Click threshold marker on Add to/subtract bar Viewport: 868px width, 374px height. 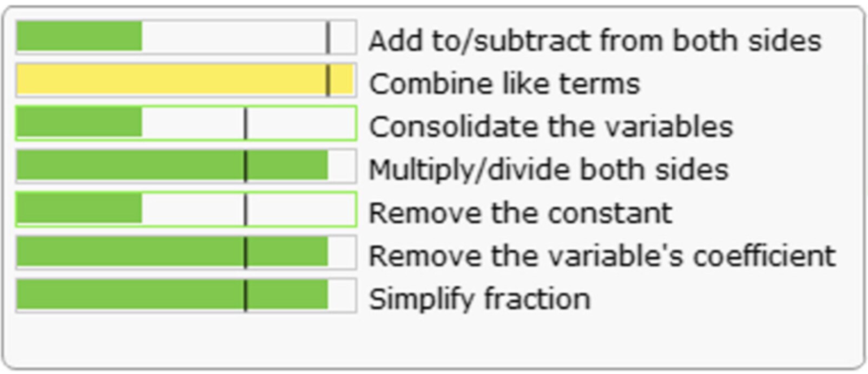(328, 37)
